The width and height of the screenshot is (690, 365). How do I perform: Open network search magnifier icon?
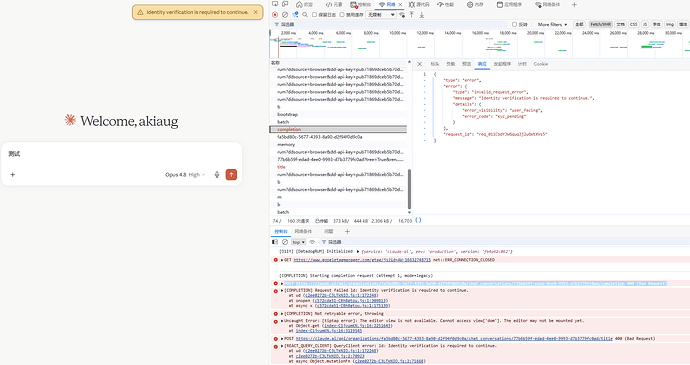(x=305, y=15)
